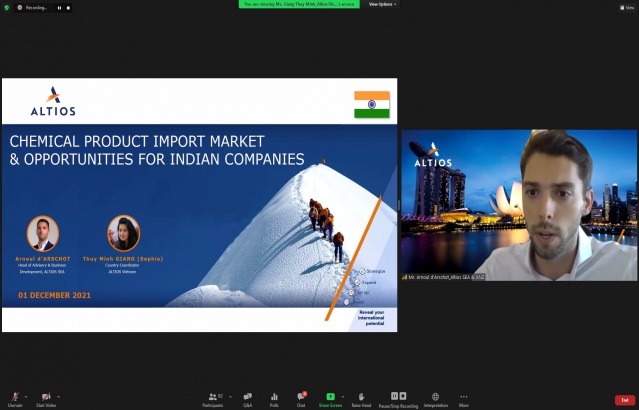
Task: Click the "Recording..." status label
Action: click(36, 8)
